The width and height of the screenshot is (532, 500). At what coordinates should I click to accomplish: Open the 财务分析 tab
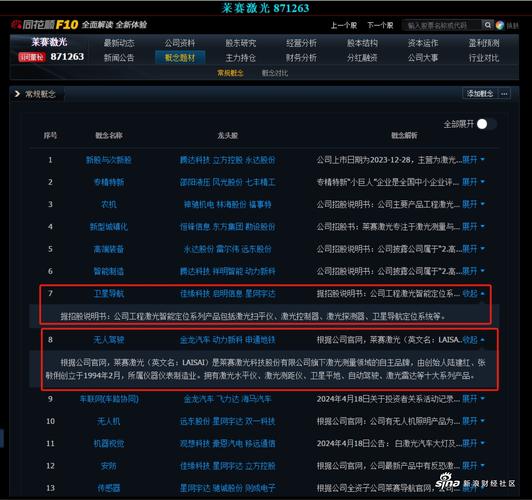coord(301,58)
